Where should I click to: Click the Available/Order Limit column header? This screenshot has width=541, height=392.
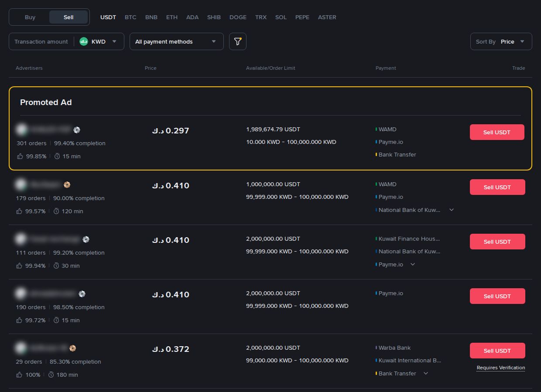(x=270, y=68)
